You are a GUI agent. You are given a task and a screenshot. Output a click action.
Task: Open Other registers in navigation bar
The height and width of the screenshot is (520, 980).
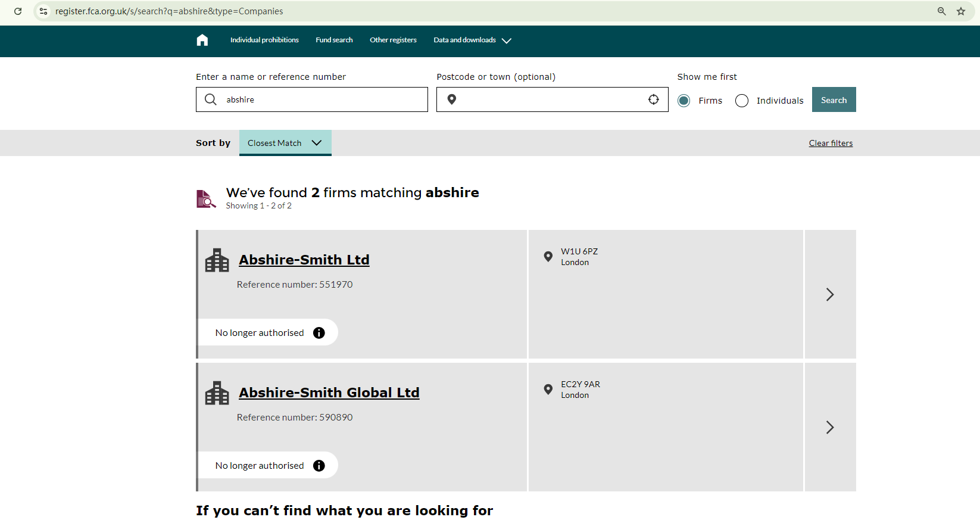point(393,40)
